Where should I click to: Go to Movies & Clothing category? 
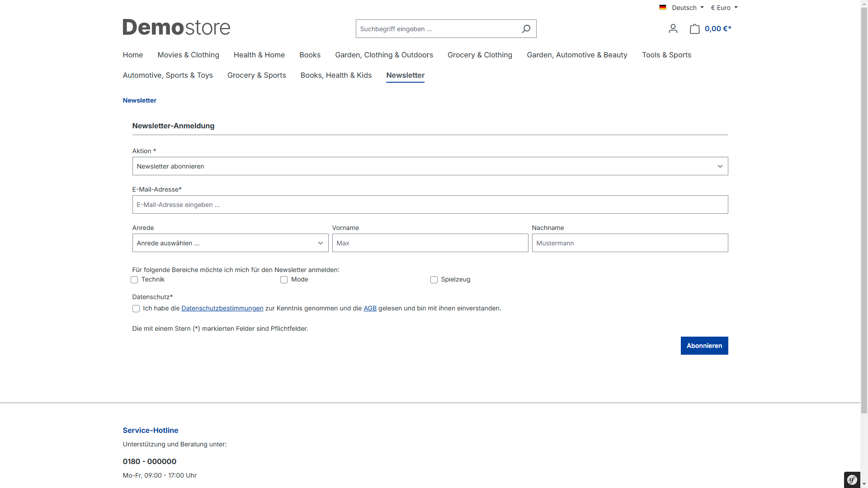tap(188, 55)
